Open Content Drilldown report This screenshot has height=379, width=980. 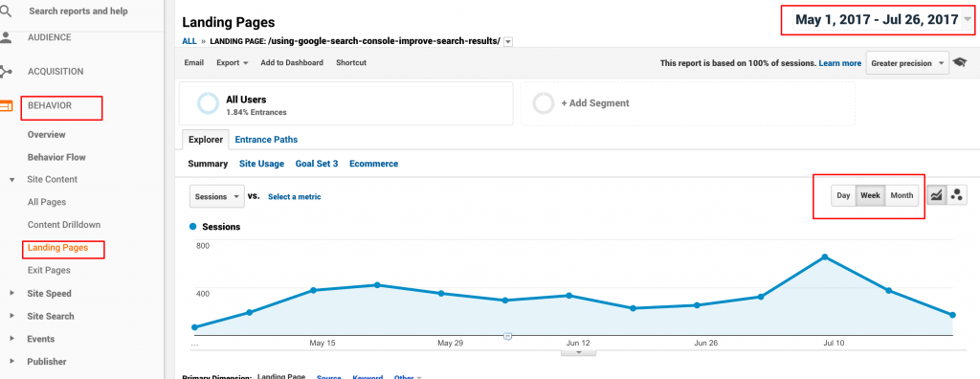click(64, 225)
